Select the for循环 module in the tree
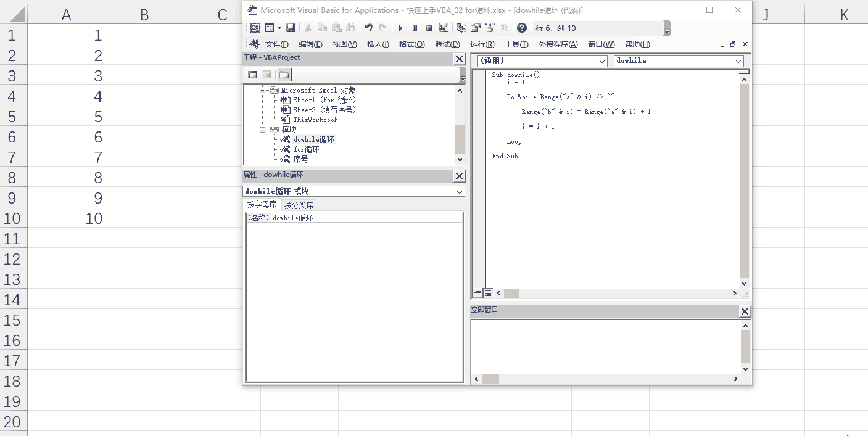Image resolution: width=868 pixels, height=436 pixels. click(306, 149)
